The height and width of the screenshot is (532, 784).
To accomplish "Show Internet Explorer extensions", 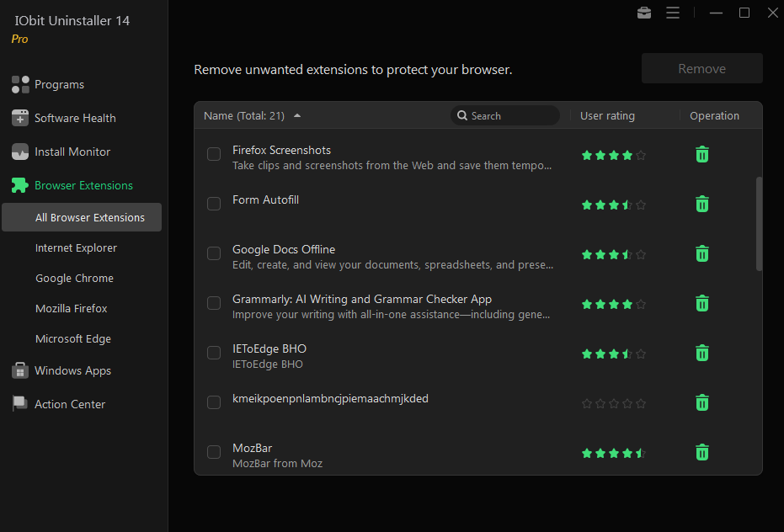I will pyautogui.click(x=76, y=248).
